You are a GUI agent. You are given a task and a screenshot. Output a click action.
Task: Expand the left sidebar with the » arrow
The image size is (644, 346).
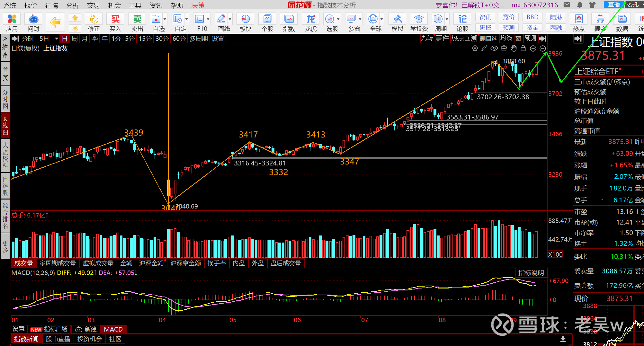point(5,39)
